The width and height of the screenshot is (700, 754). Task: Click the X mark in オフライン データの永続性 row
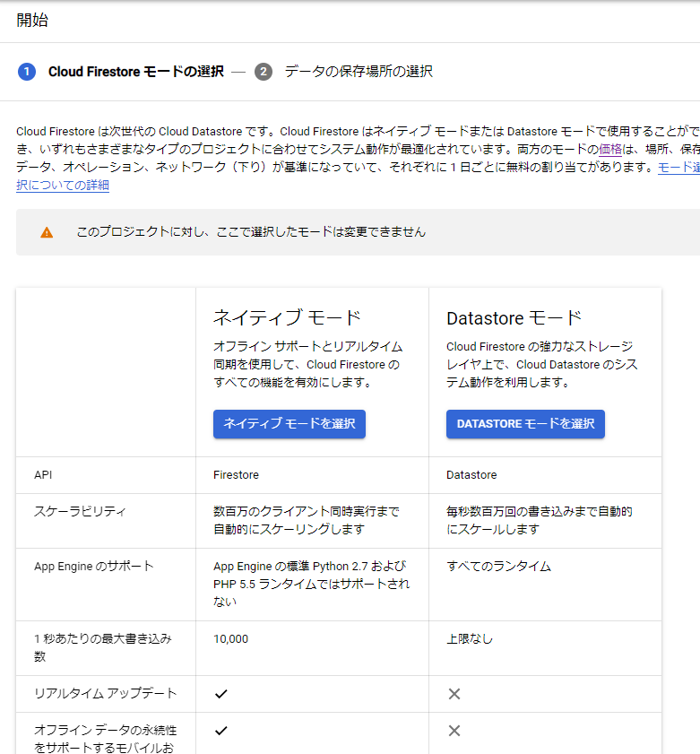(454, 731)
